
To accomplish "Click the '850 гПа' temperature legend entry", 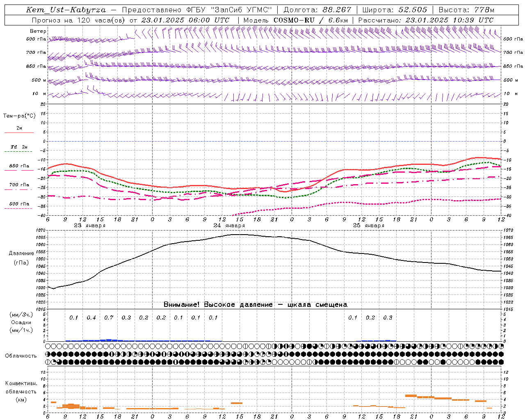I will click(19, 166).
